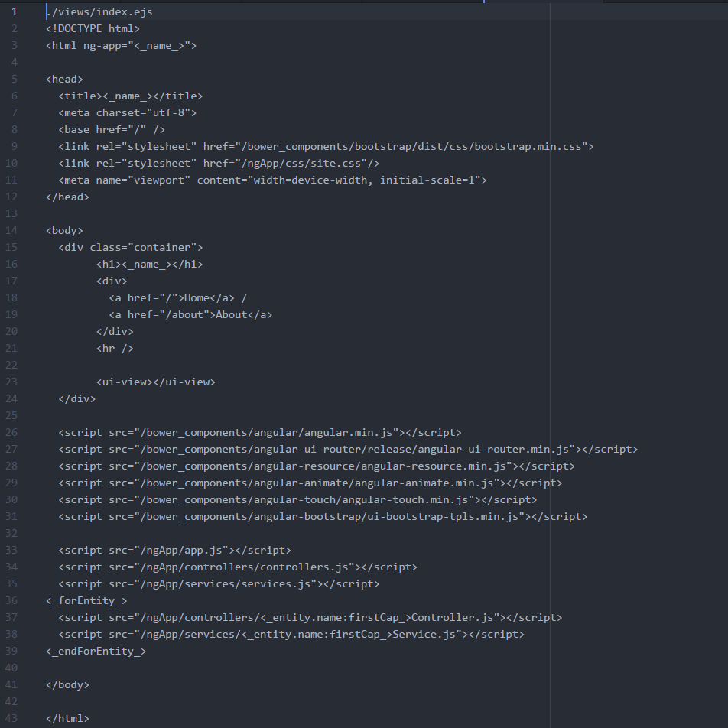Click the '<html ng-app="<_name_>">' line
Screen dimensions: 728x728
[121, 46]
